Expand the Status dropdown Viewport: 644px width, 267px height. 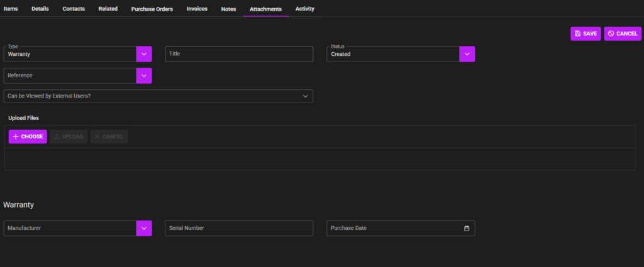pyautogui.click(x=467, y=54)
